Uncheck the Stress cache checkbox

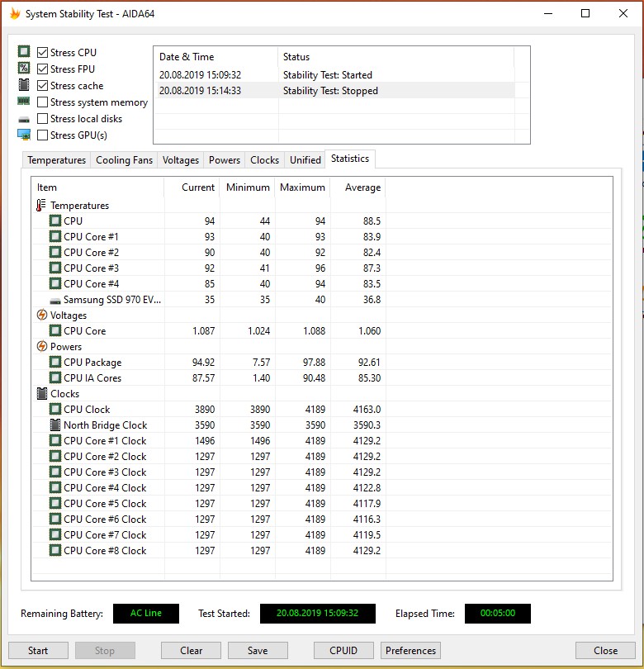click(42, 86)
